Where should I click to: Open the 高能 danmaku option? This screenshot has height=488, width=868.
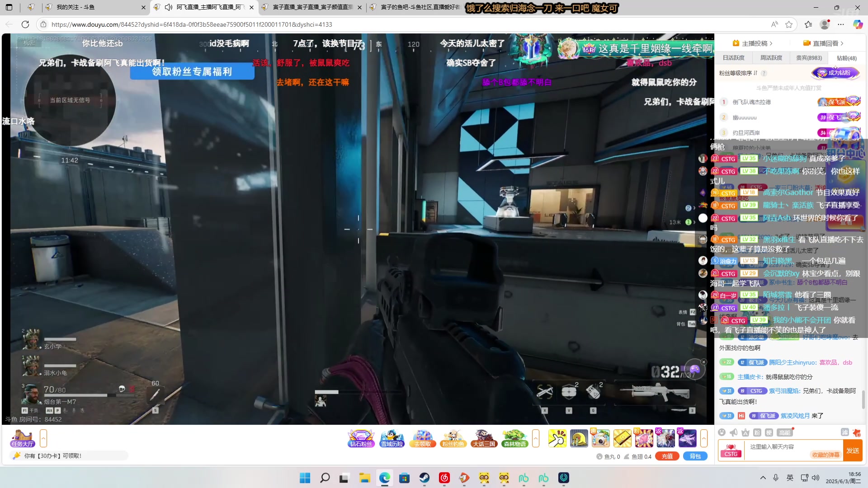[x=785, y=432]
